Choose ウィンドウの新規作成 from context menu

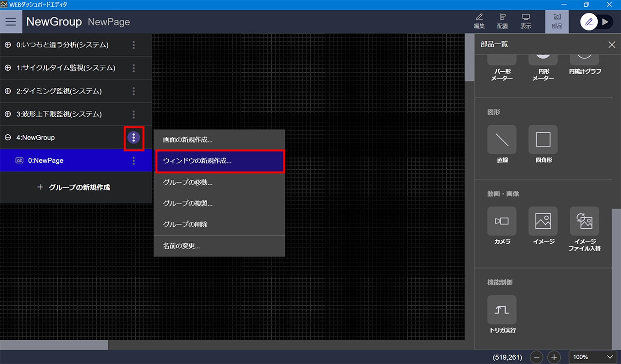(219, 161)
